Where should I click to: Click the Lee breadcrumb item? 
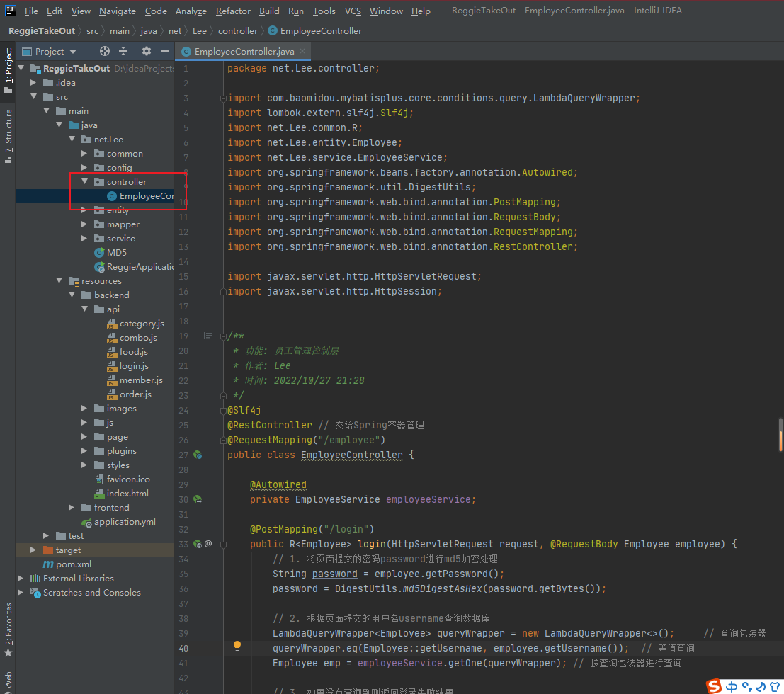pyautogui.click(x=200, y=31)
